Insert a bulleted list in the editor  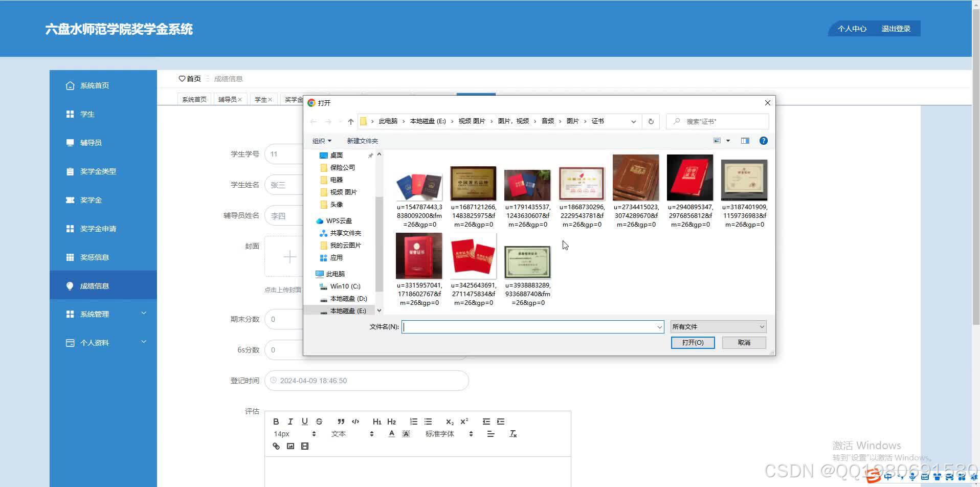pos(428,422)
